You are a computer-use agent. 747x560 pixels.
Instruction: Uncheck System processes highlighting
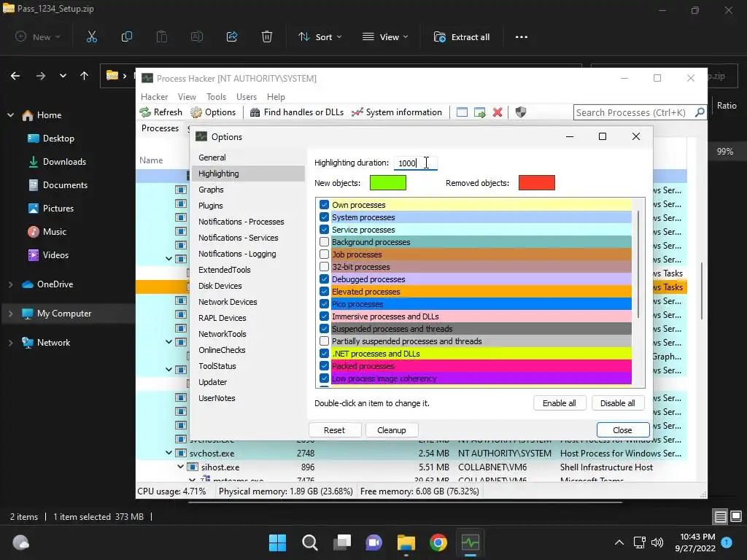324,217
